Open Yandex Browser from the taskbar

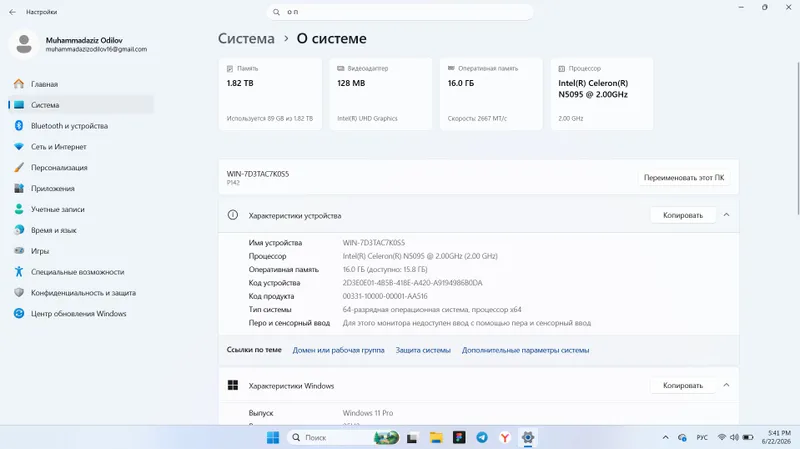pyautogui.click(x=505, y=437)
